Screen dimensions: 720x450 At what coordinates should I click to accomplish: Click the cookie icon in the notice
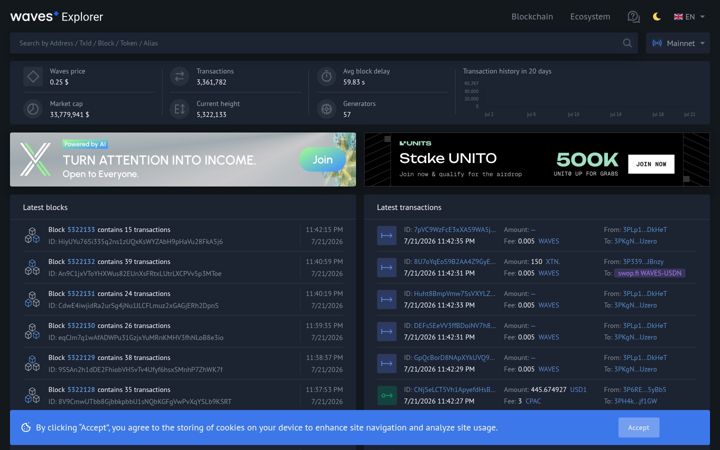click(26, 428)
